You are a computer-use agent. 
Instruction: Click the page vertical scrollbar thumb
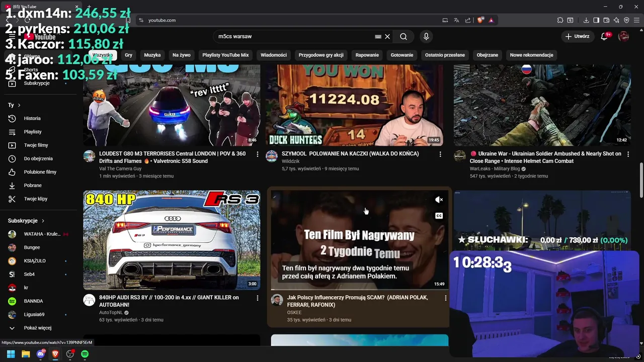coord(641,180)
